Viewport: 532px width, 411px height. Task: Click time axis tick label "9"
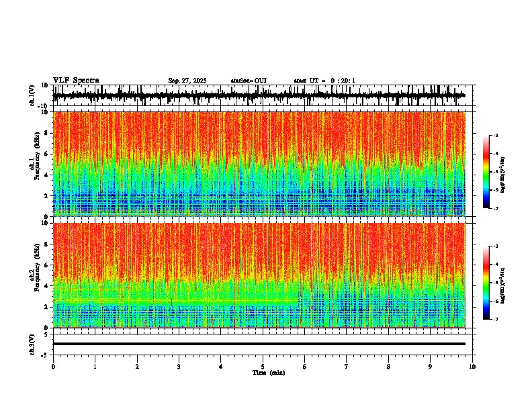click(x=430, y=367)
